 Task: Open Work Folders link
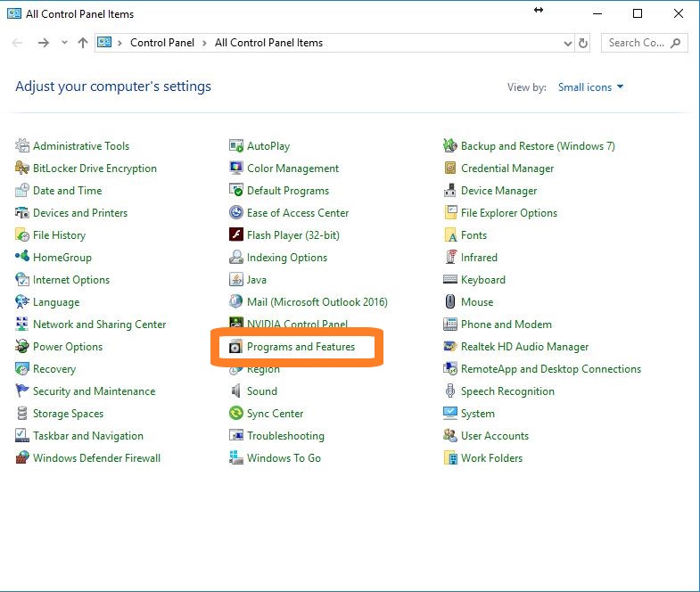491,458
